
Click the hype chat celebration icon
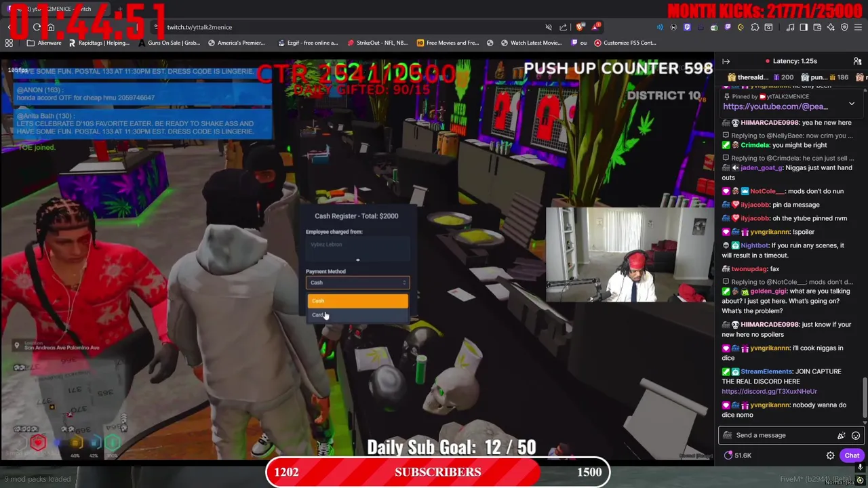pyautogui.click(x=842, y=435)
